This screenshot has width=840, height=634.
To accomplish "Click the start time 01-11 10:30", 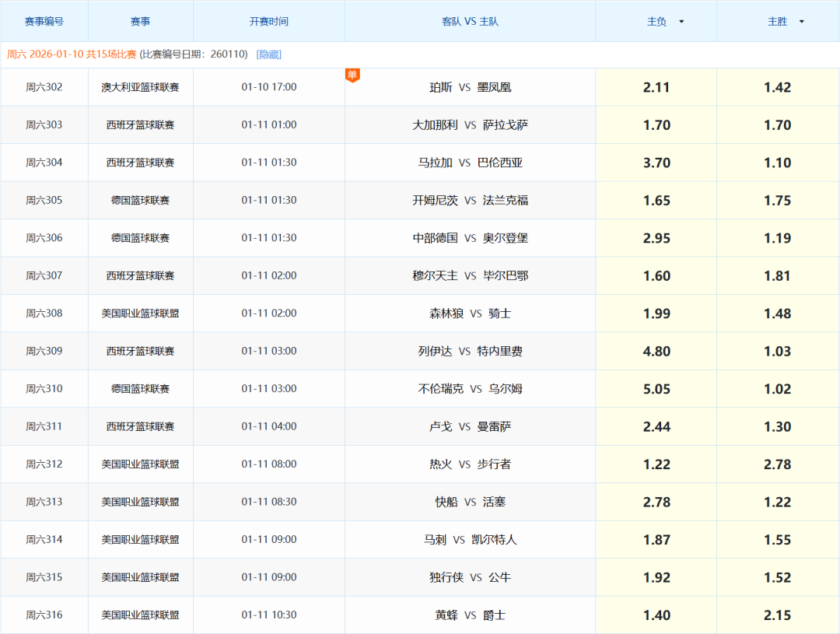I will (x=269, y=615).
